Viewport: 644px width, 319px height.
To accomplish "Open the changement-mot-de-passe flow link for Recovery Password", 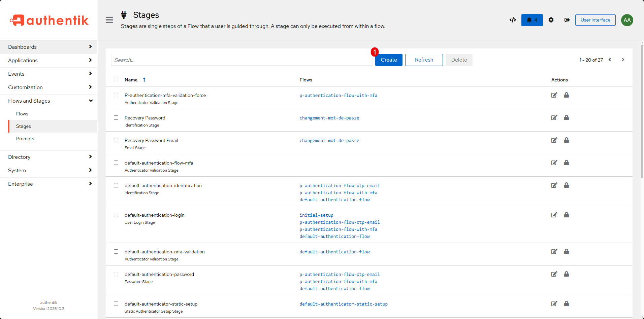I will point(329,118).
